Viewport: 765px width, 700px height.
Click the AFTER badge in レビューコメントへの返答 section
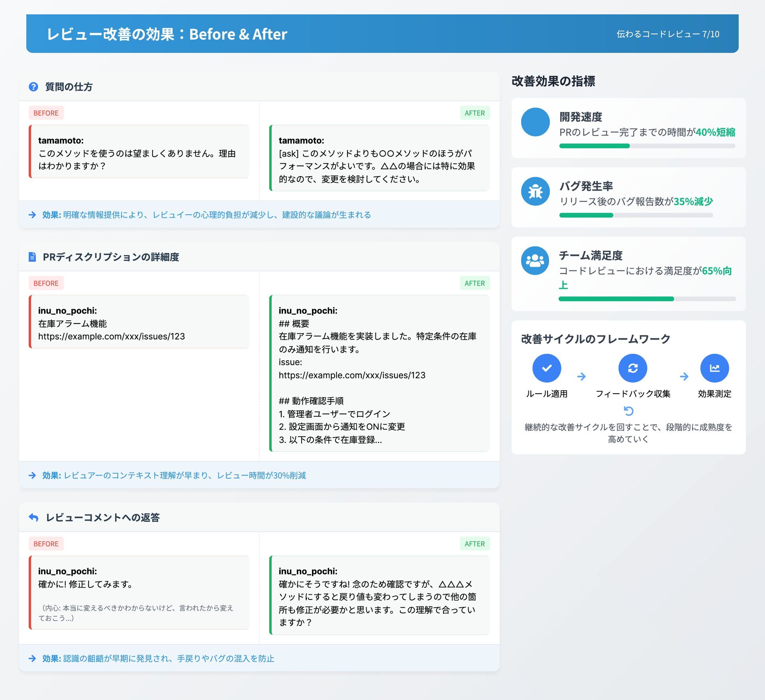click(475, 544)
